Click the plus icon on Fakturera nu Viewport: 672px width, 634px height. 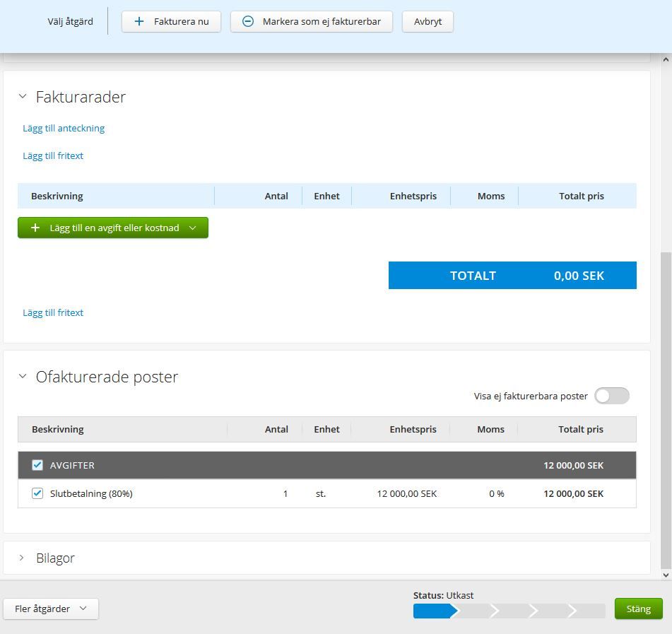(x=139, y=21)
